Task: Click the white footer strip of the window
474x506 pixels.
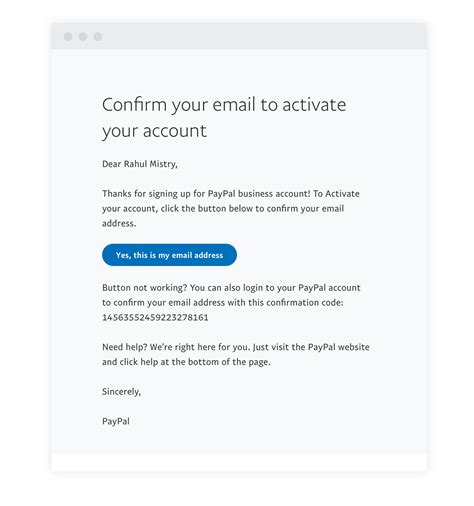Action: [239, 462]
